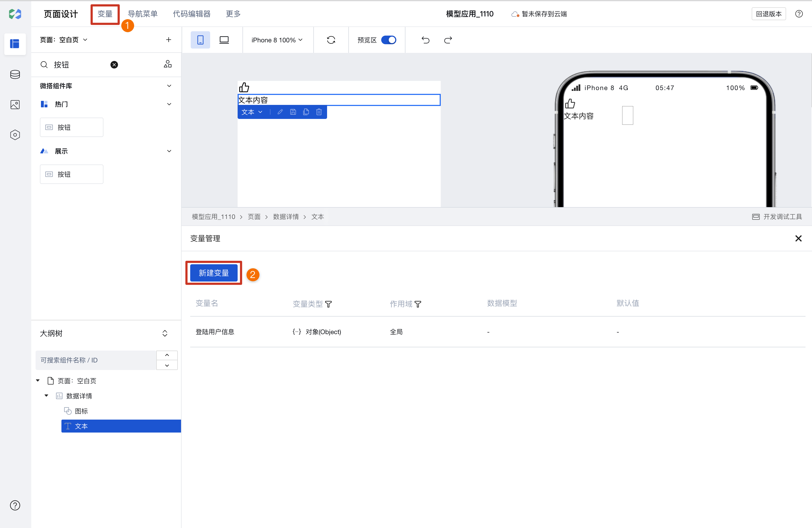Click the save icon on text toolbar

[293, 112]
